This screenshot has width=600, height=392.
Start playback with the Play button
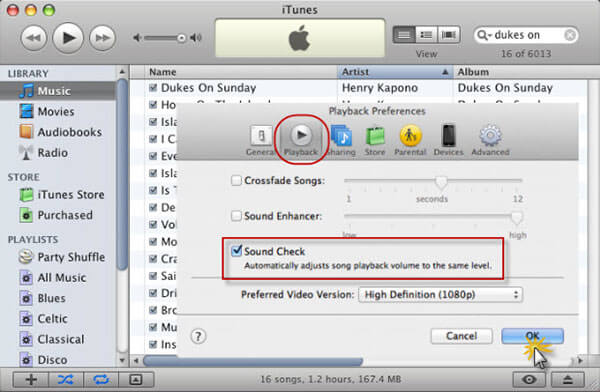68,38
